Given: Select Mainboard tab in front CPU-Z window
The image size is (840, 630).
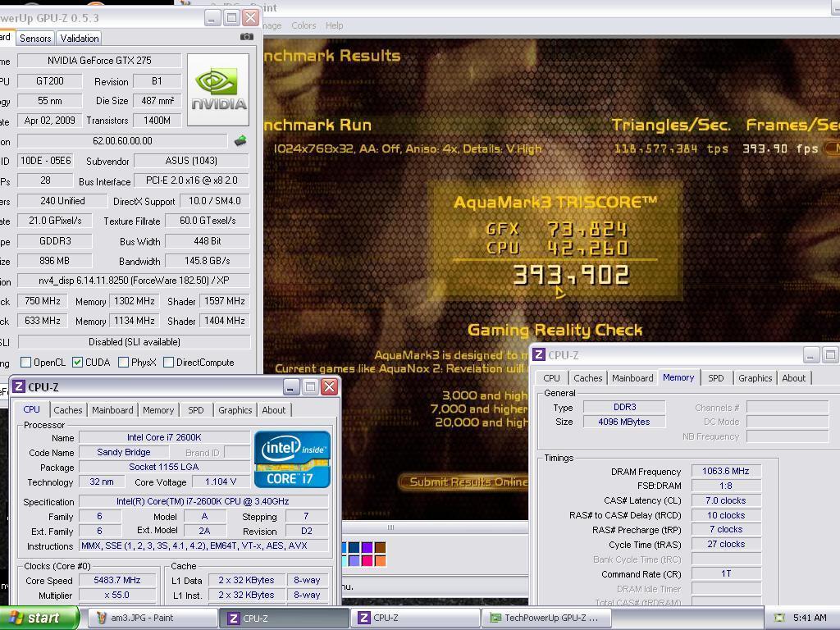Looking at the screenshot, I should click(x=112, y=410).
